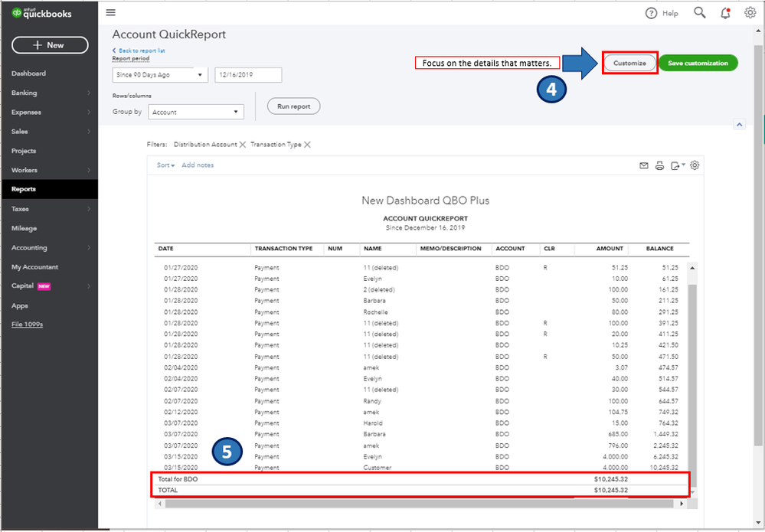Collapse the report options panel chevron
Viewport: 765px width, 532px height.
tap(740, 124)
